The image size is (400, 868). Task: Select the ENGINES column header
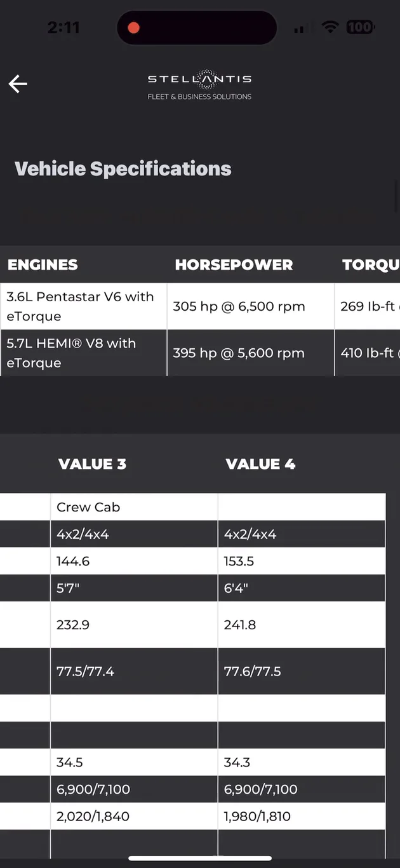(x=43, y=265)
